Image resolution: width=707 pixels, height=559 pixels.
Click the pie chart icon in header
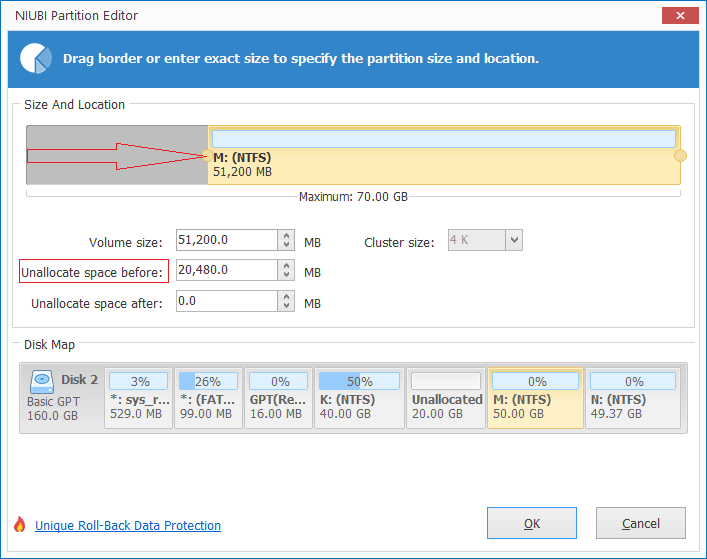[35, 59]
